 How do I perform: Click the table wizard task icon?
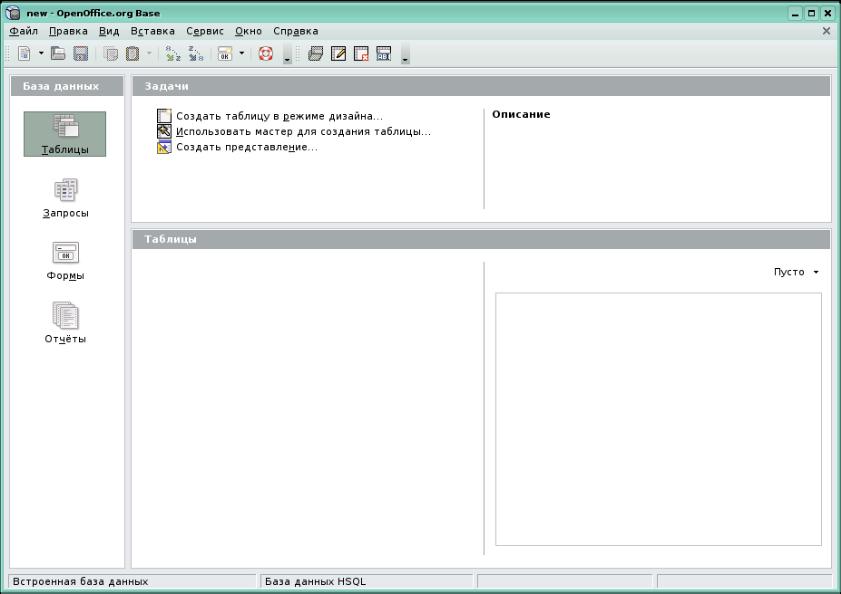coord(164,131)
